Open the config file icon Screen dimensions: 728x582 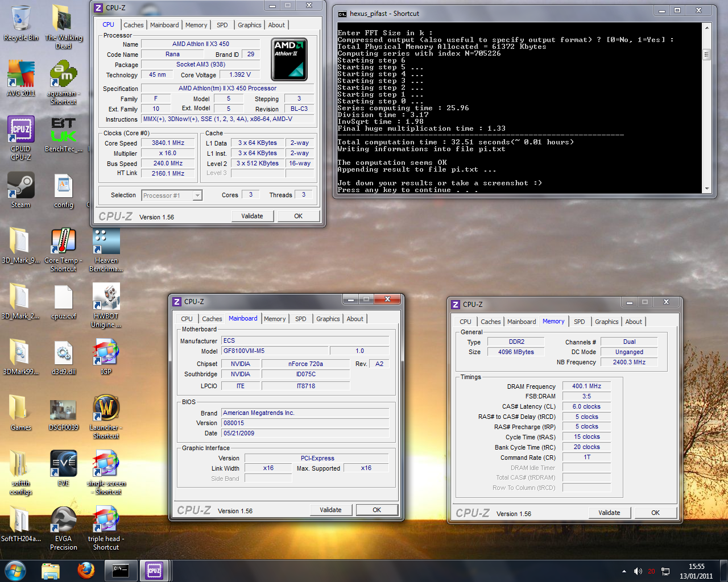[63, 190]
